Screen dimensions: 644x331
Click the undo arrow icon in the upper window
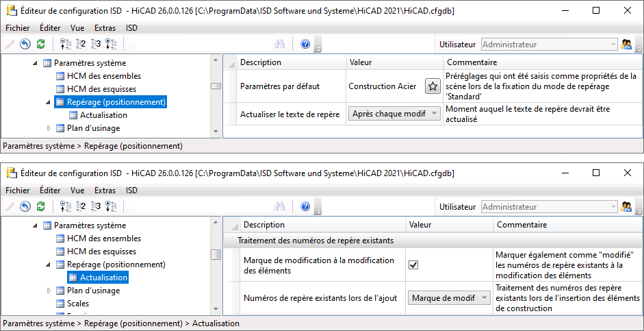(x=25, y=44)
